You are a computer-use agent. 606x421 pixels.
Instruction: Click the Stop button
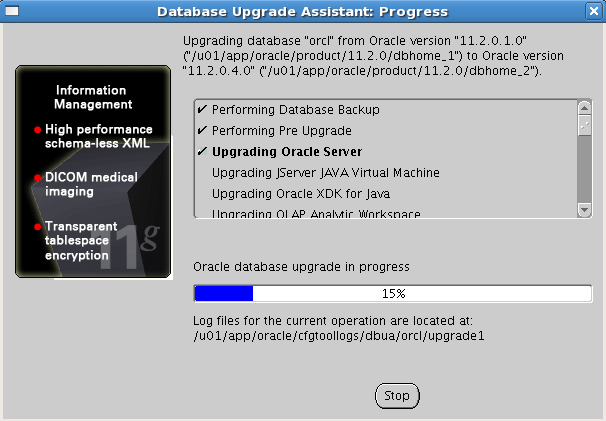click(397, 395)
